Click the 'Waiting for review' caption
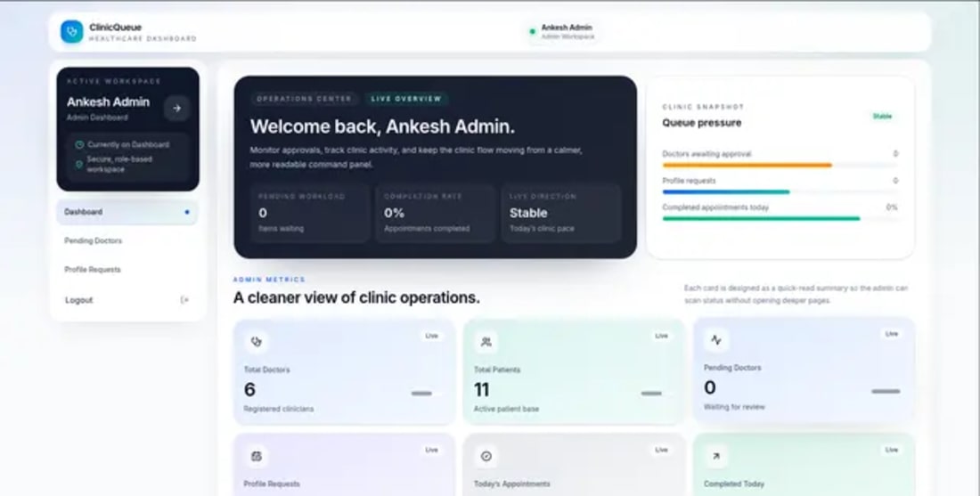This screenshot has width=980, height=496. click(734, 407)
